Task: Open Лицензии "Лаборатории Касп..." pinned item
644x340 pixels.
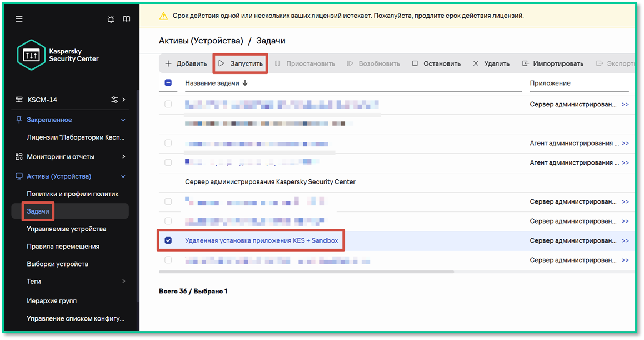Action: pos(76,137)
